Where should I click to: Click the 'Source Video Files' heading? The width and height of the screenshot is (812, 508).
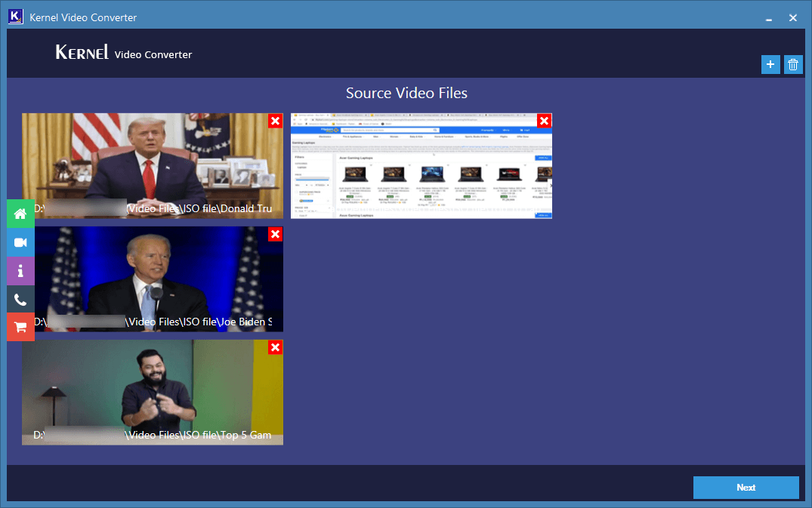(x=406, y=93)
